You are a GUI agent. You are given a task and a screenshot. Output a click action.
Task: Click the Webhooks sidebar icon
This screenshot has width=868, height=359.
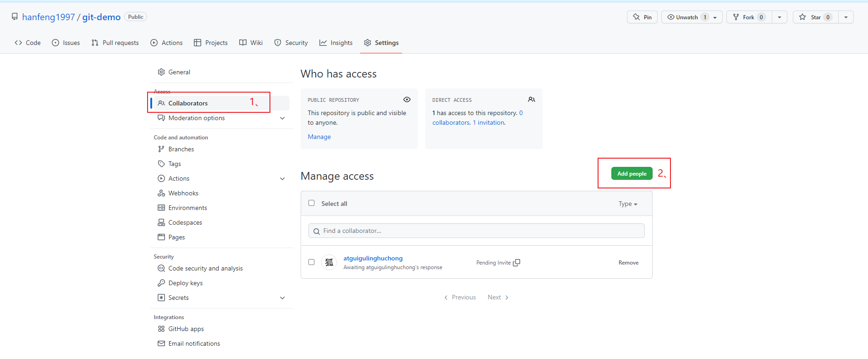pyautogui.click(x=161, y=193)
